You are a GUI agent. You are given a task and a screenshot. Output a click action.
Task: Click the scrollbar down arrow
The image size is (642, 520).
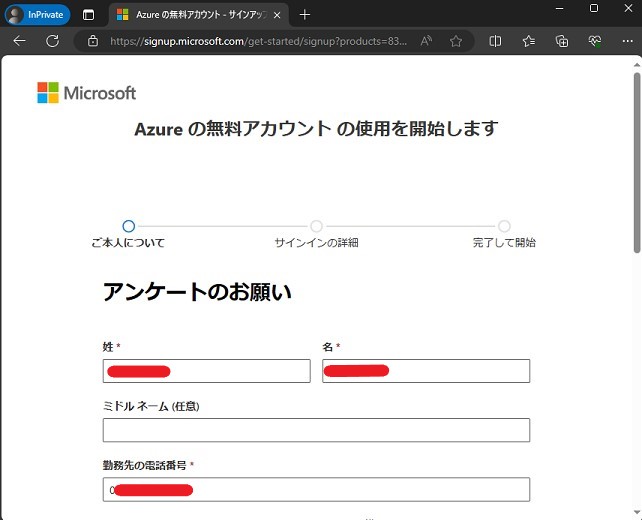pyautogui.click(x=637, y=513)
